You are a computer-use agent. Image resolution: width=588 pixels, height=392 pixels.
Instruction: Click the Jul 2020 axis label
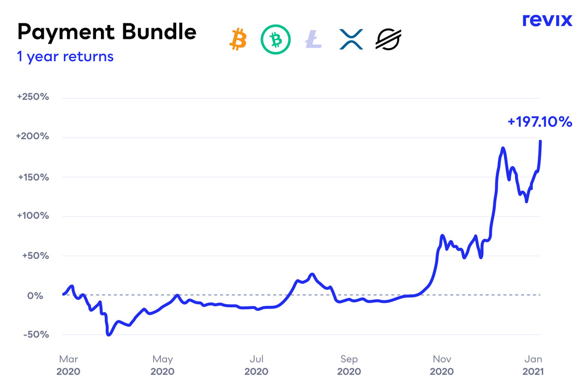tap(256, 365)
